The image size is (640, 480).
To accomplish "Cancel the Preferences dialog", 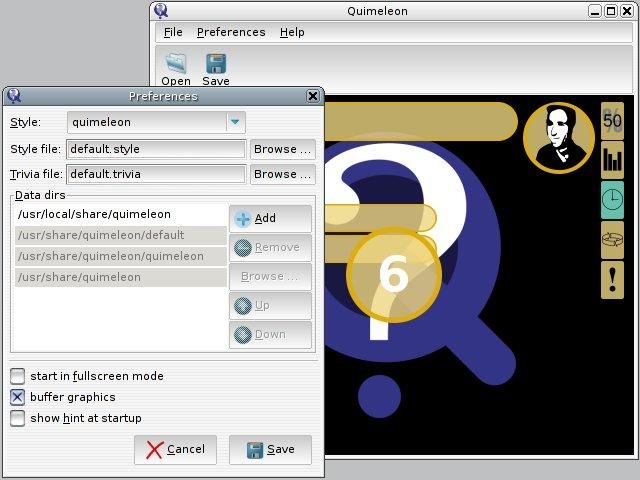I will (x=176, y=449).
